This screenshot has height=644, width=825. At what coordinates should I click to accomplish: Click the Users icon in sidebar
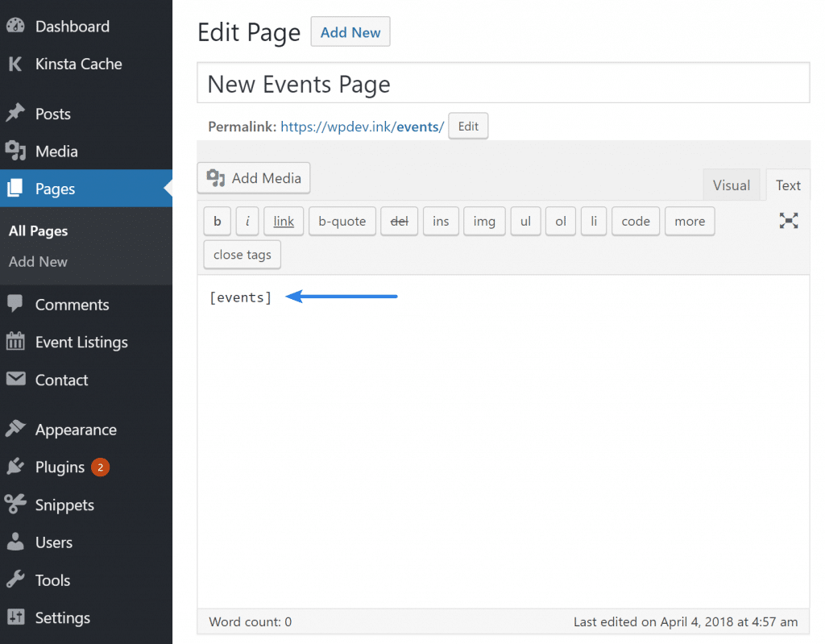[x=17, y=542]
